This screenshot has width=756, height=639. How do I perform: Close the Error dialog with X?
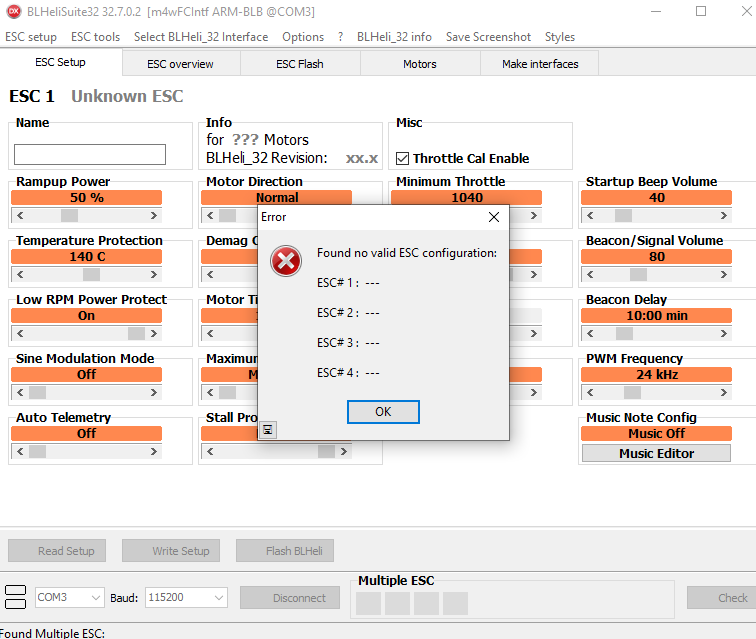(494, 217)
